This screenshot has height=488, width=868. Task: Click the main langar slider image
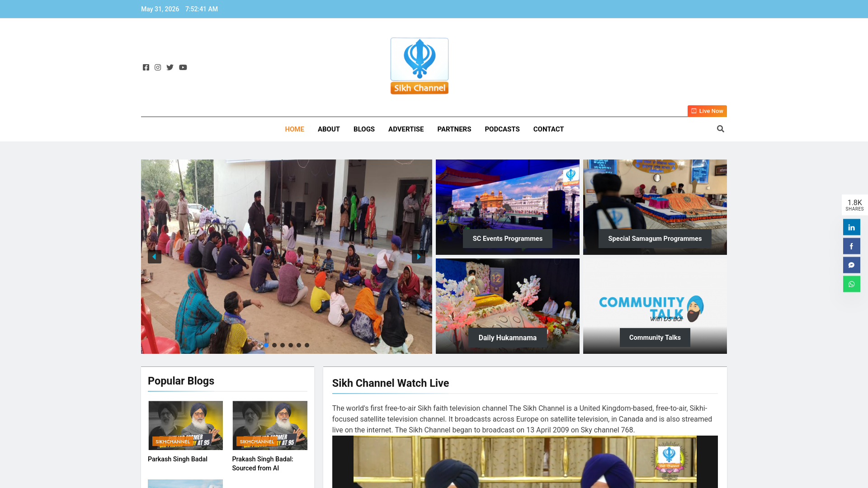(x=287, y=257)
